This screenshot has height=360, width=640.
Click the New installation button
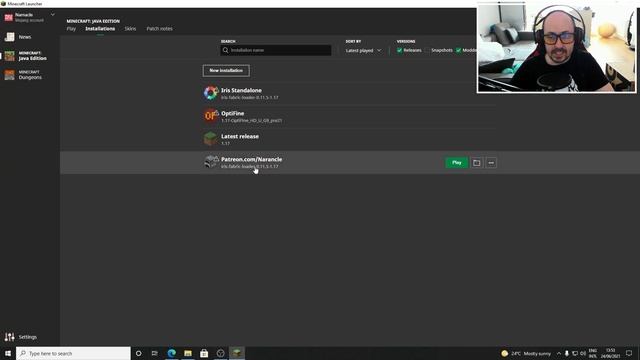226,71
